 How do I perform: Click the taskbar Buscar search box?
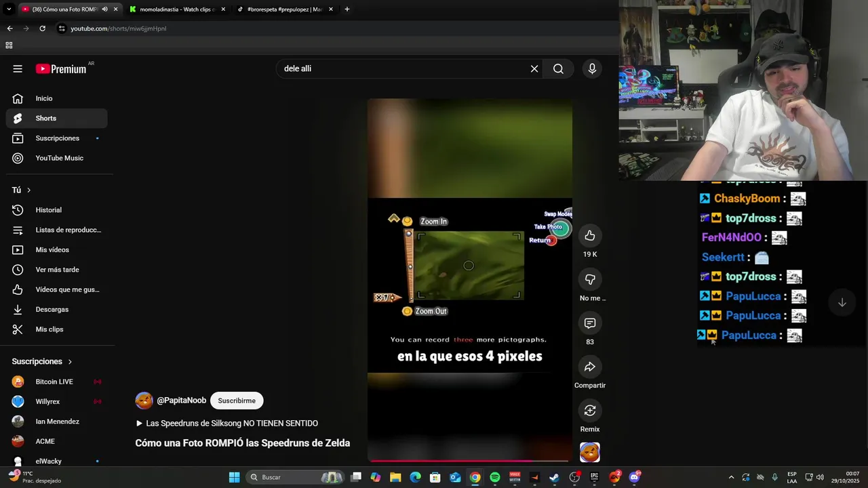tap(294, 477)
